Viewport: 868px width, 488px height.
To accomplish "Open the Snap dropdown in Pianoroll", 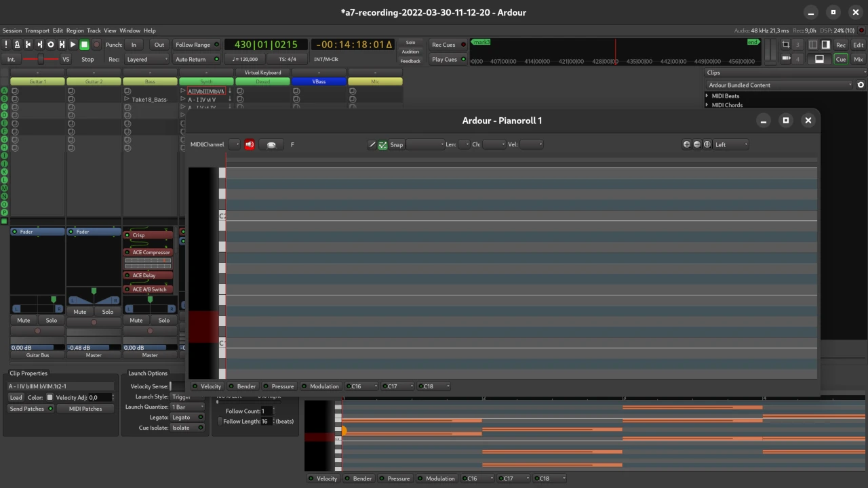I will [425, 144].
